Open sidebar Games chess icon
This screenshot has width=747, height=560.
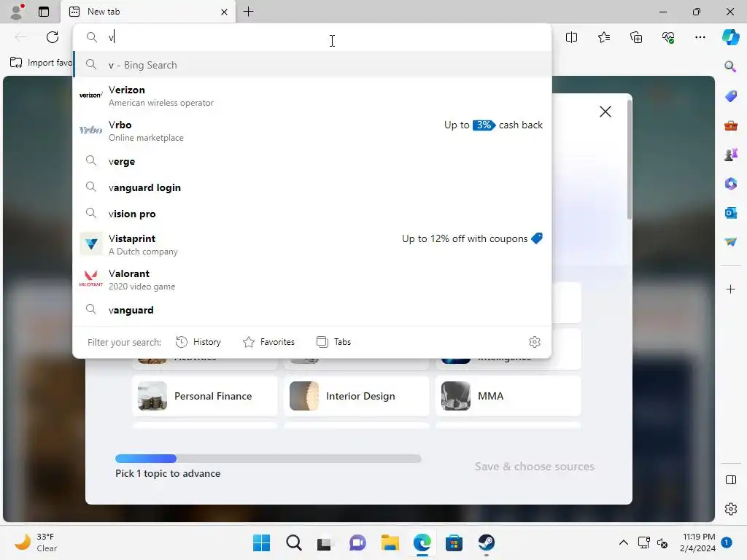point(730,155)
